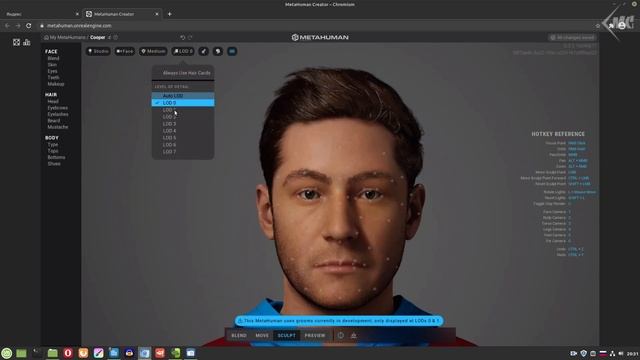Click the browser back arrow
The height and width of the screenshot is (360, 640).
click(x=7, y=25)
